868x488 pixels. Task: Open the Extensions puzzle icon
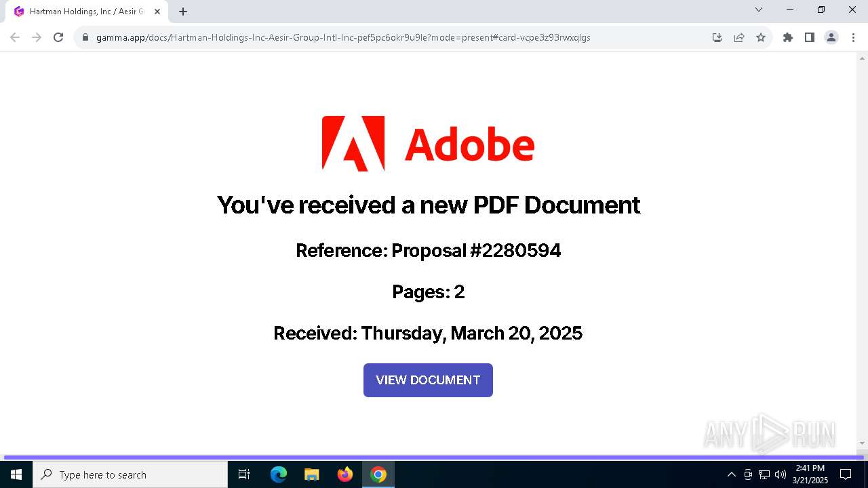(x=788, y=37)
